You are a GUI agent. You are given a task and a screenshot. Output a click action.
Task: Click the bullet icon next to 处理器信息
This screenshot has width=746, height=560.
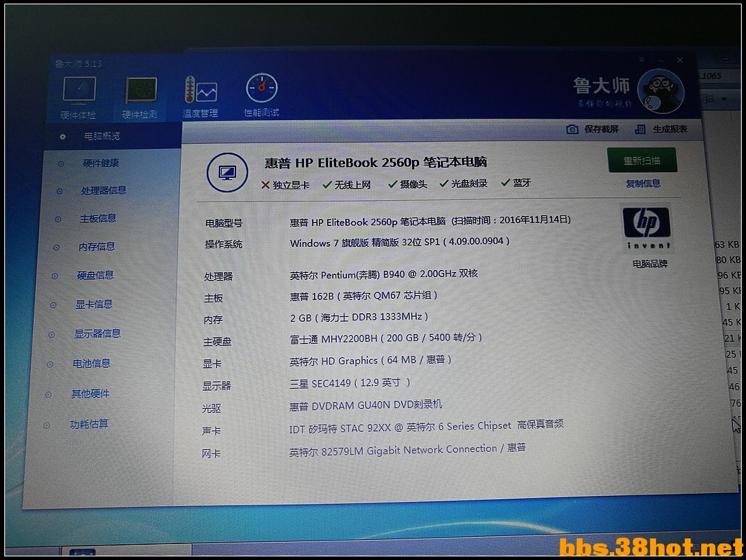(x=60, y=191)
